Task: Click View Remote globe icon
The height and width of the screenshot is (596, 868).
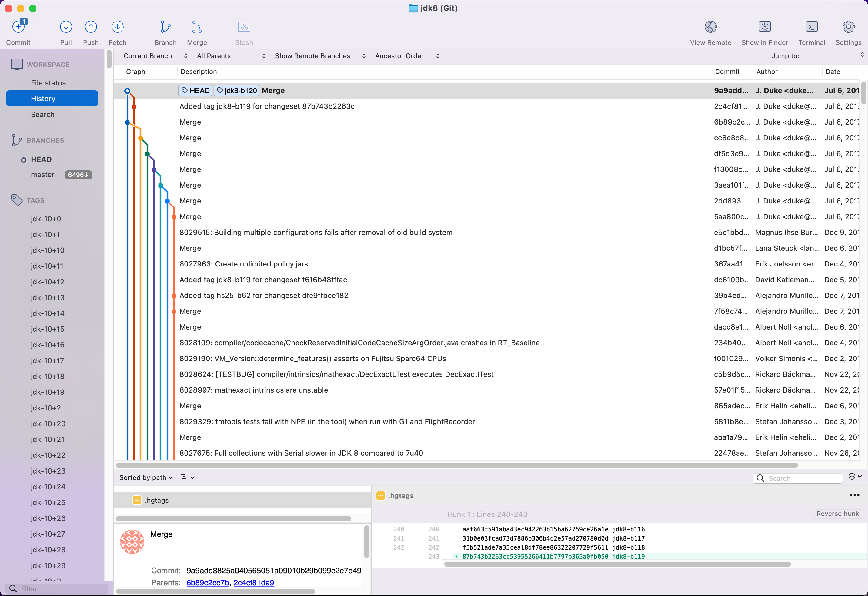Action: point(710,27)
